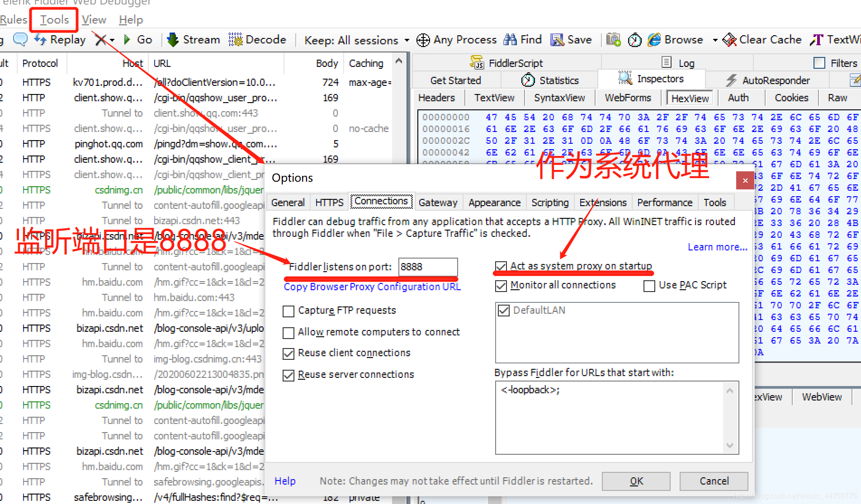This screenshot has width=861, height=504.
Task: Open the Remove sessions dropdown arrow
Action: click(112, 40)
